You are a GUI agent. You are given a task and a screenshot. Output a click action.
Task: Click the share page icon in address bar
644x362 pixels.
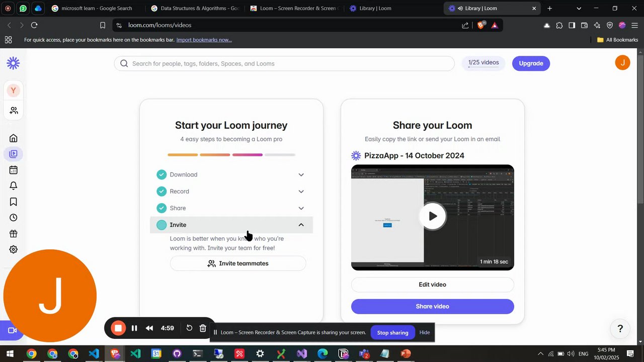pos(465,25)
